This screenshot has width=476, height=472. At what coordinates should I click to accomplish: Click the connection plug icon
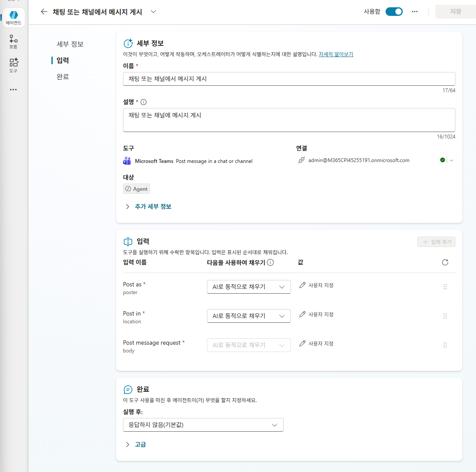[301, 160]
